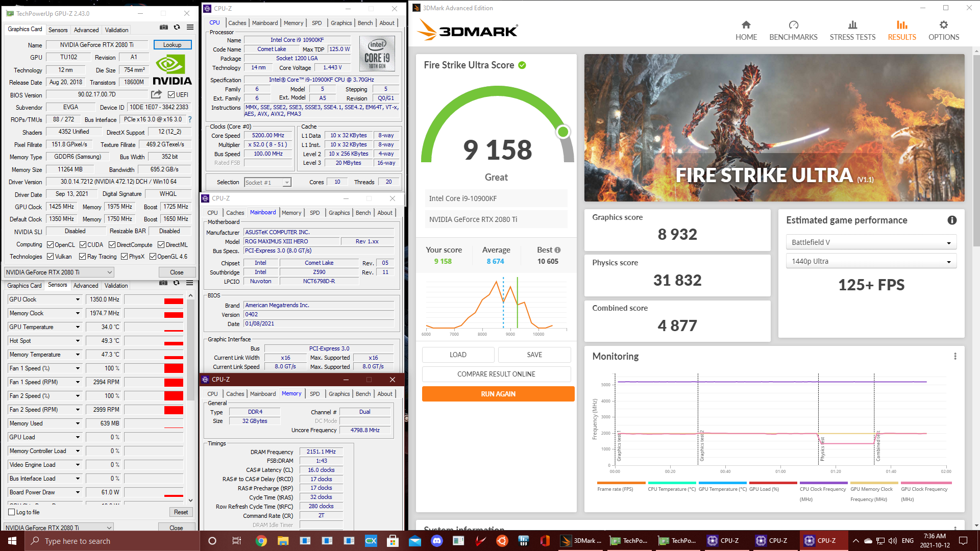Image resolution: width=980 pixels, height=551 pixels.
Task: Toggle the DirectCompute checkbox
Action: tap(112, 245)
